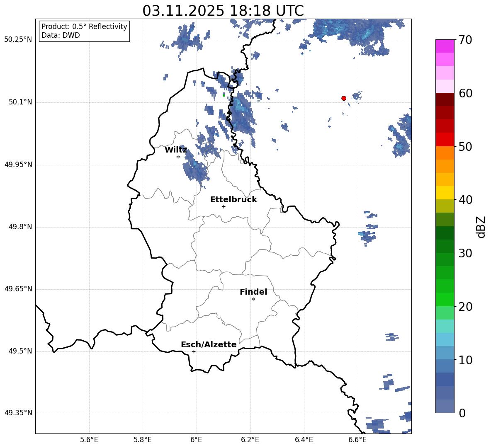Viewport: 491px width, 448px height.
Task: Click the 49.5°N latitude label
Action: click(x=20, y=351)
